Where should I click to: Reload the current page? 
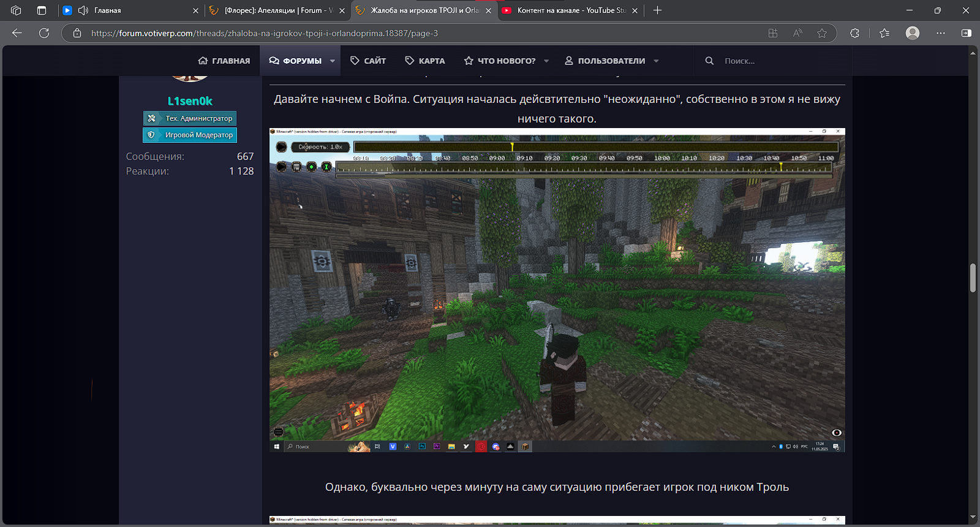(x=44, y=33)
